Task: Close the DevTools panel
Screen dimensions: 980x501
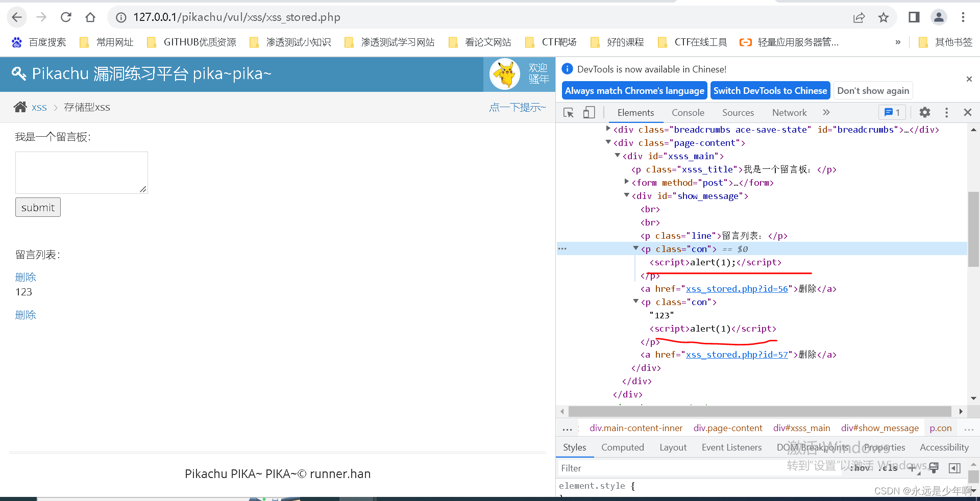Action: (967, 112)
